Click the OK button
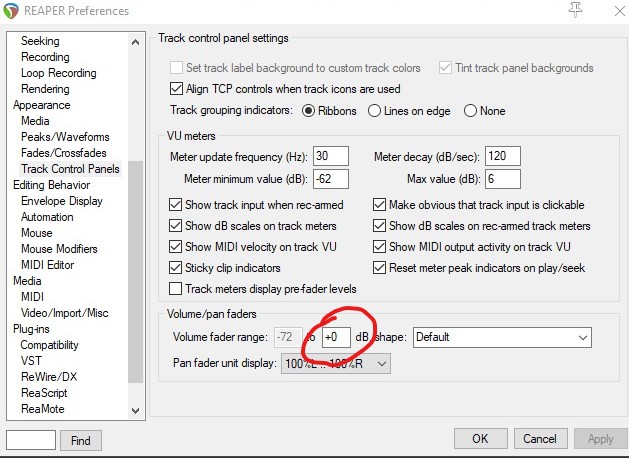Screen dimensions: 629x458 (x=481, y=438)
